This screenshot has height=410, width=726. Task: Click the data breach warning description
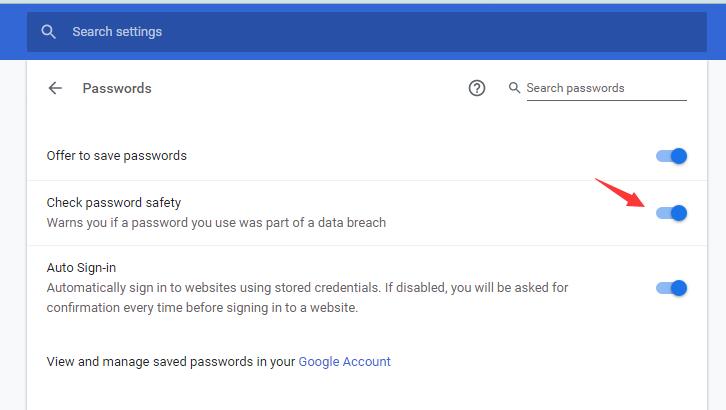click(216, 222)
